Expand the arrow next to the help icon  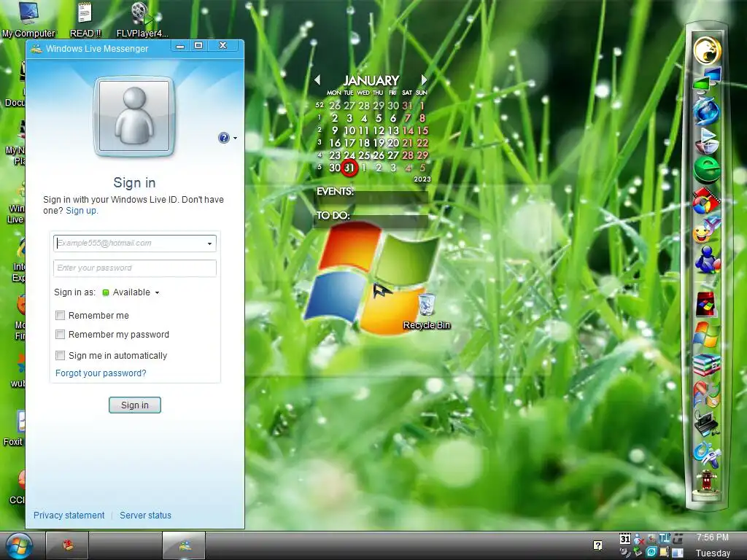[236, 138]
